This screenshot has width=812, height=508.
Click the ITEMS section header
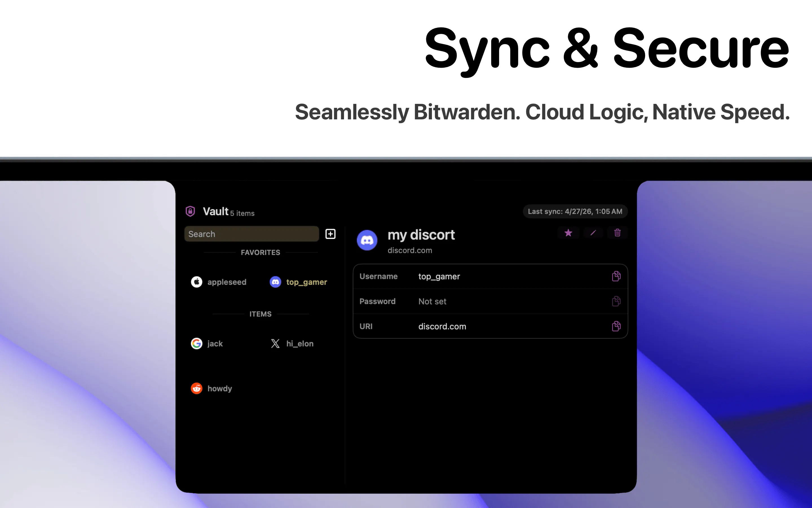pos(261,314)
